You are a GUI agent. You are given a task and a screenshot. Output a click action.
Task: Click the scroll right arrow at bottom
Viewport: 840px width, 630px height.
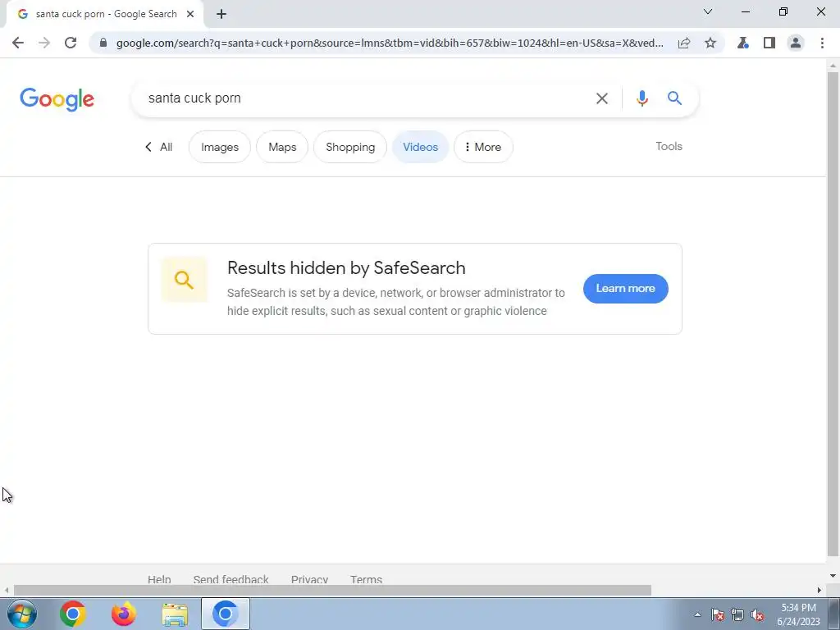tap(819, 591)
